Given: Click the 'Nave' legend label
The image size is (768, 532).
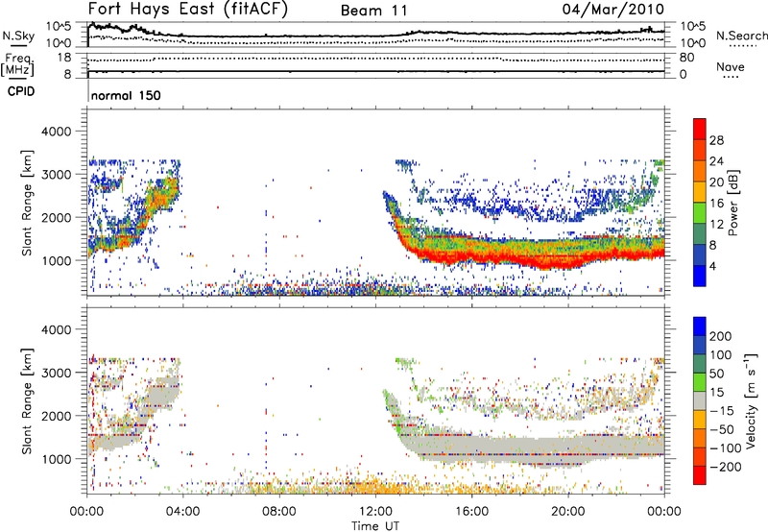Looking at the screenshot, I should click(731, 67).
